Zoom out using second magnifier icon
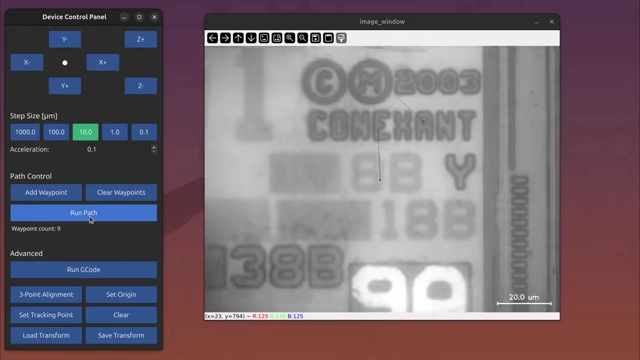 pyautogui.click(x=302, y=38)
